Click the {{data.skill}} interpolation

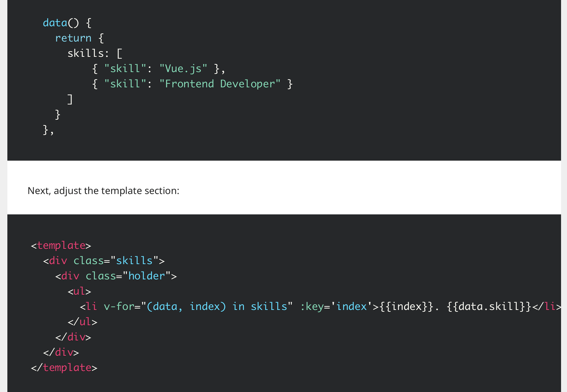[x=489, y=307]
